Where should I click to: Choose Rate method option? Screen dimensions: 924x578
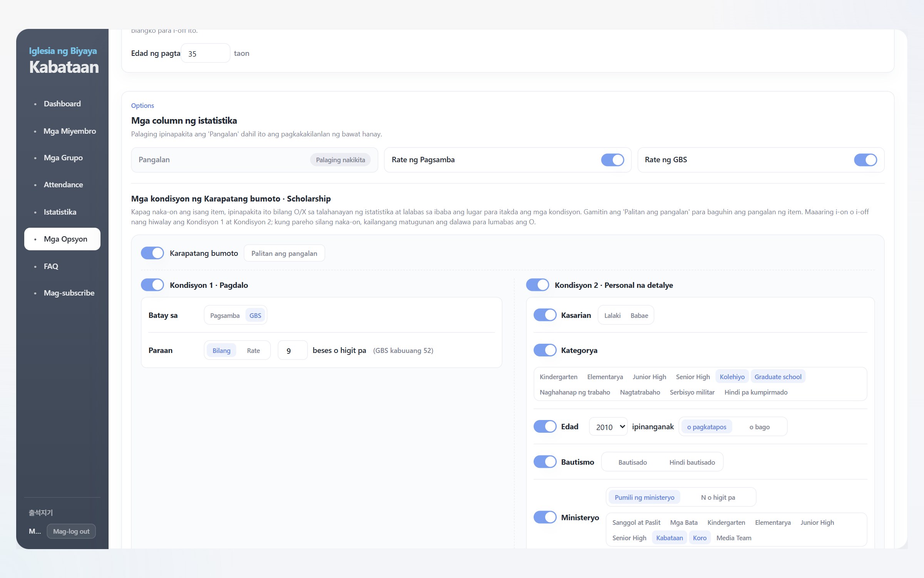point(253,351)
